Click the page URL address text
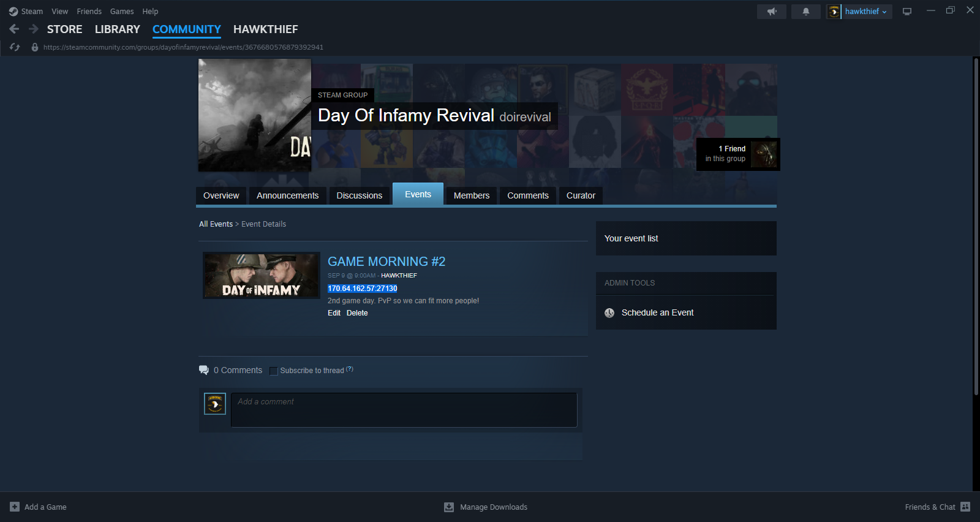The height and width of the screenshot is (522, 980). [x=183, y=47]
